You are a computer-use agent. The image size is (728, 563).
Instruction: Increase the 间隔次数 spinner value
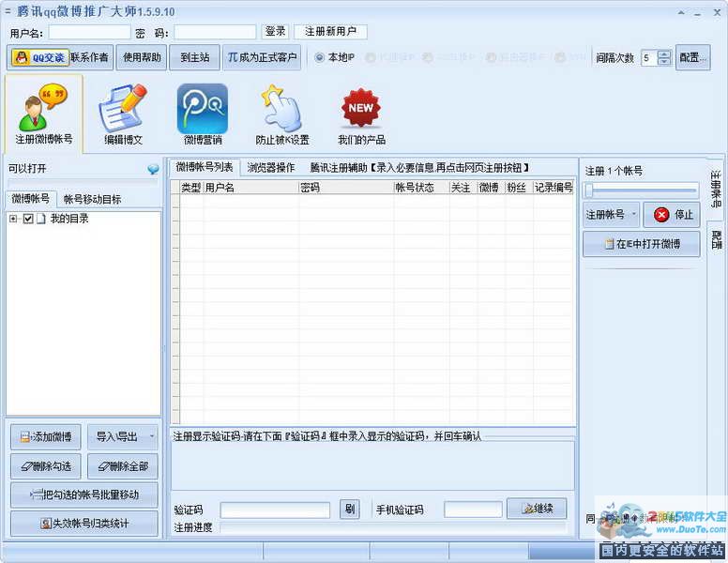[x=664, y=53]
